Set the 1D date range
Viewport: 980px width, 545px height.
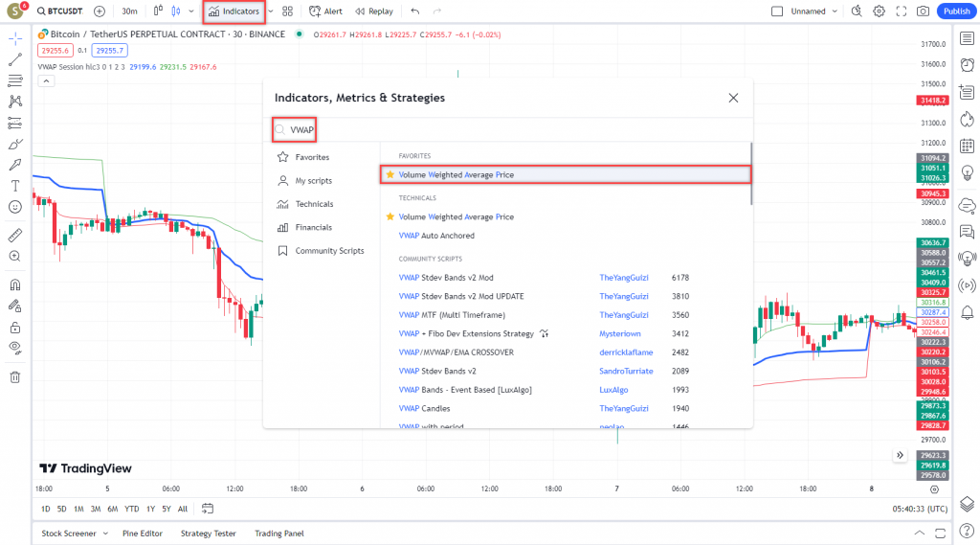[x=46, y=510]
